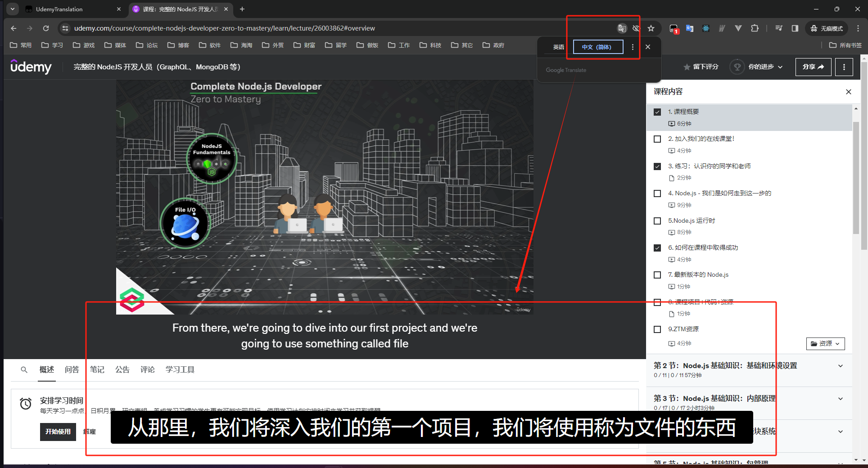Open the Translate icon in the address bar
The width and height of the screenshot is (868, 468).
(x=622, y=28)
